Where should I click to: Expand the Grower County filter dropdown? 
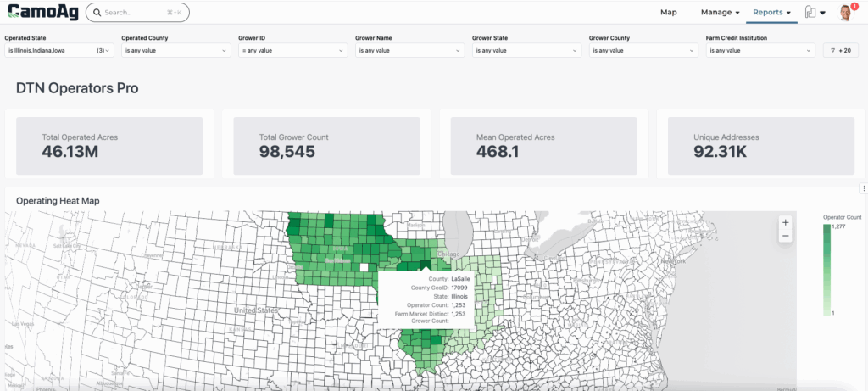pos(643,50)
